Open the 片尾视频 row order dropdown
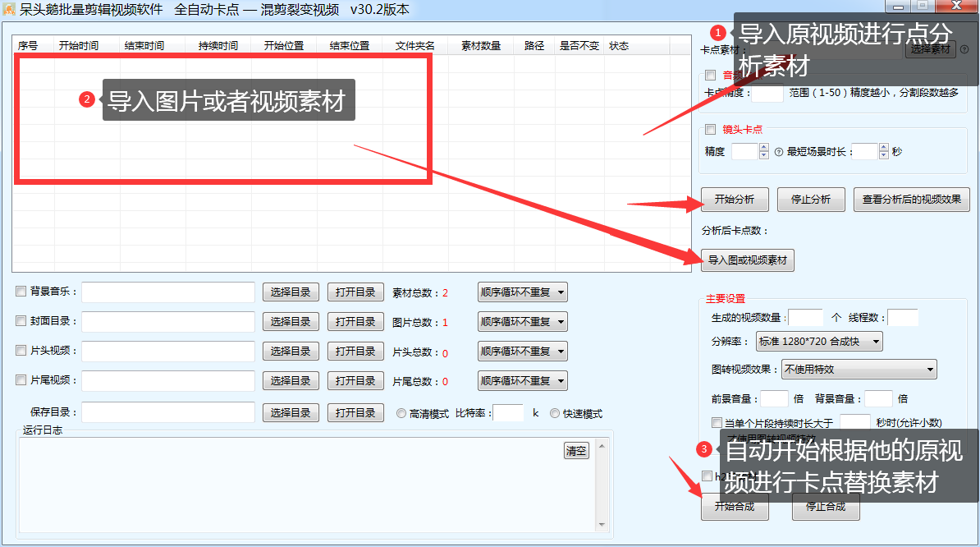 523,380
